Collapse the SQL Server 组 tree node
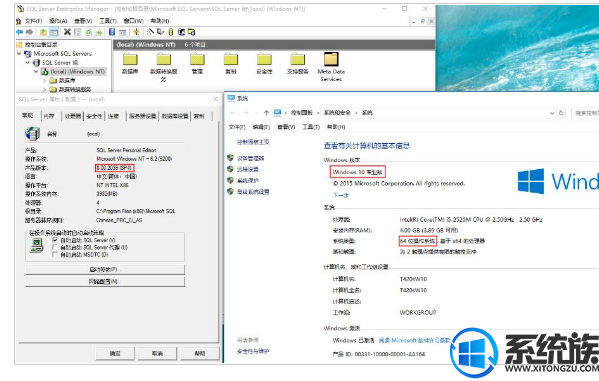599x381 pixels. [x=28, y=62]
